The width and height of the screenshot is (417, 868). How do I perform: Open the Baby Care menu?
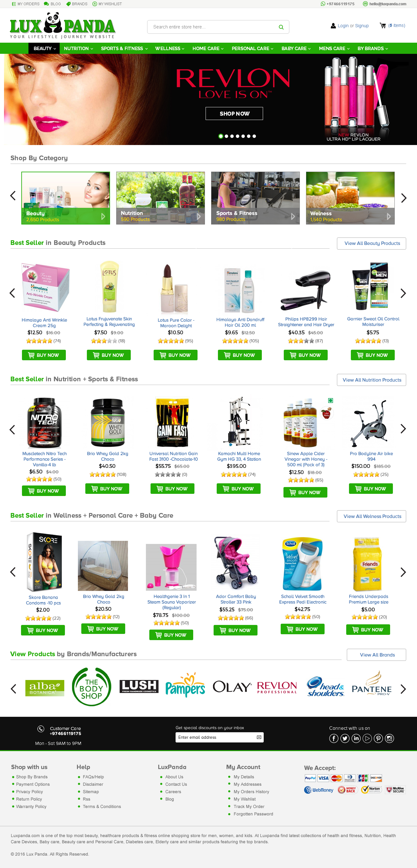[296, 49]
